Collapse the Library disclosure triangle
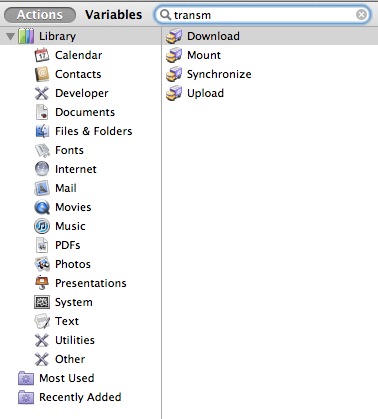 (11, 36)
